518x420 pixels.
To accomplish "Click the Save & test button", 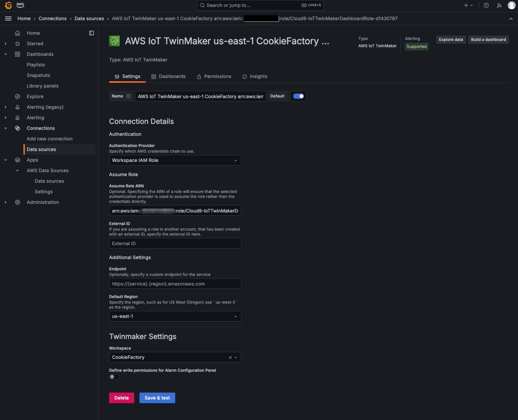I will pos(157,398).
